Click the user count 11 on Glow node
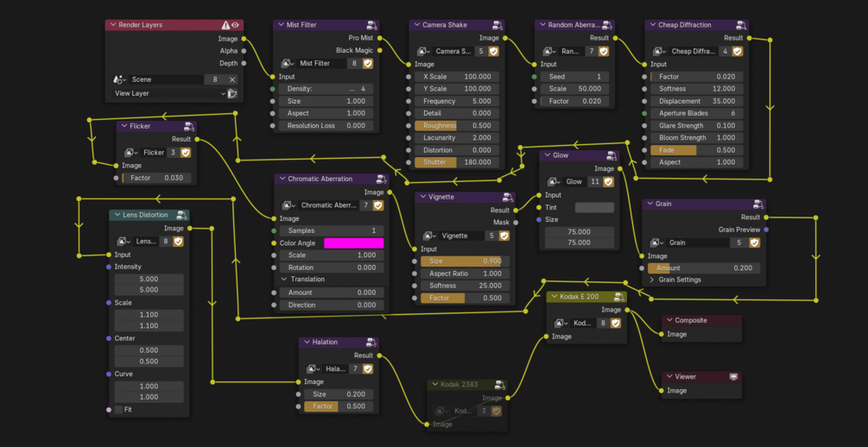The width and height of the screenshot is (868, 447). tap(594, 181)
